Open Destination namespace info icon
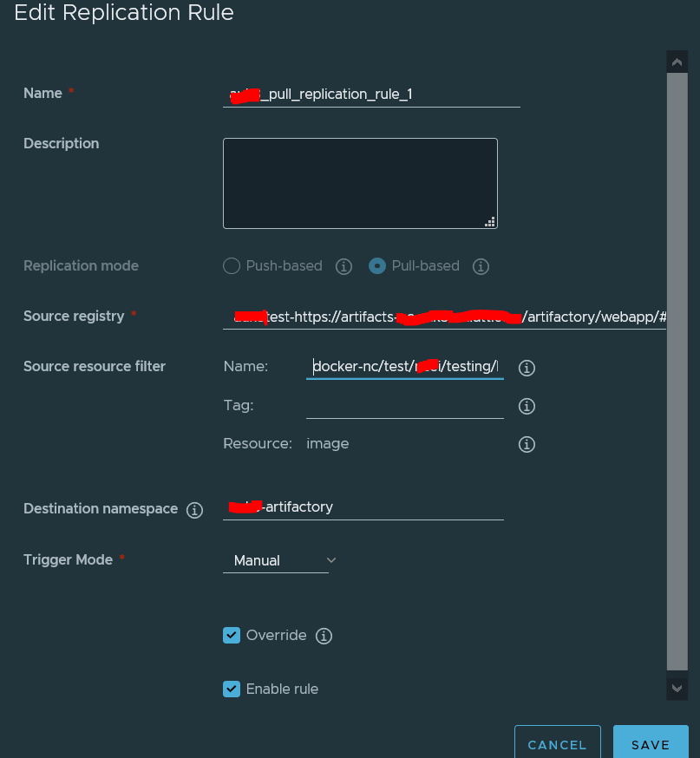Image resolution: width=700 pixels, height=758 pixels. [195, 510]
